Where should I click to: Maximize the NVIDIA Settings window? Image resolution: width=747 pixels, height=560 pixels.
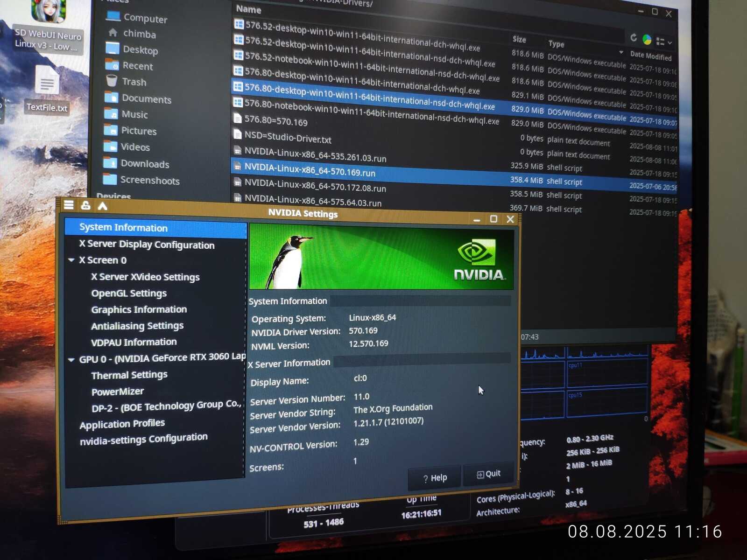click(x=493, y=218)
